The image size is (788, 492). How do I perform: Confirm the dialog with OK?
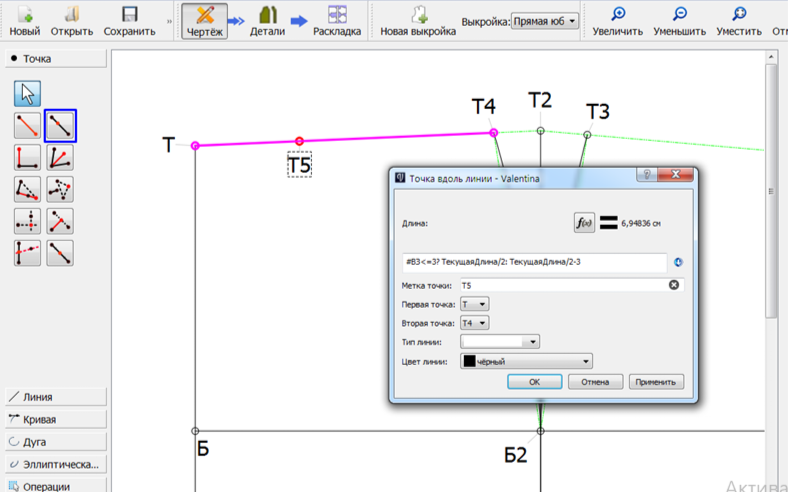[x=535, y=382]
